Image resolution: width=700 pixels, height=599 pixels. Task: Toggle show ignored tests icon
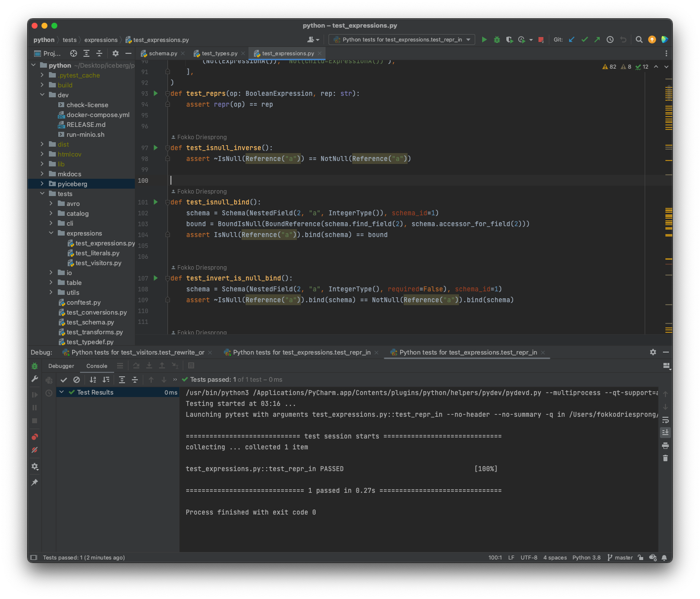coord(77,380)
